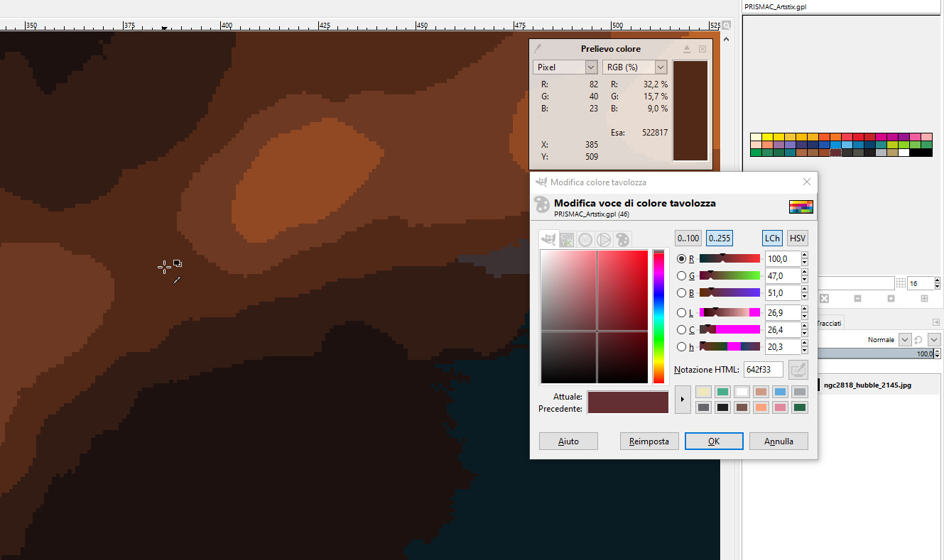Click the eyedropper beside the HTML notation

click(x=798, y=370)
